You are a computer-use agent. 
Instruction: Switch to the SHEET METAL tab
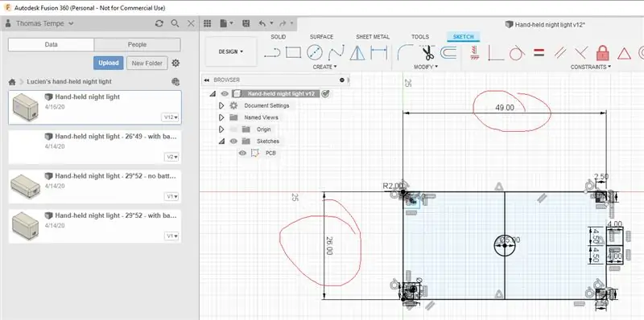373,36
